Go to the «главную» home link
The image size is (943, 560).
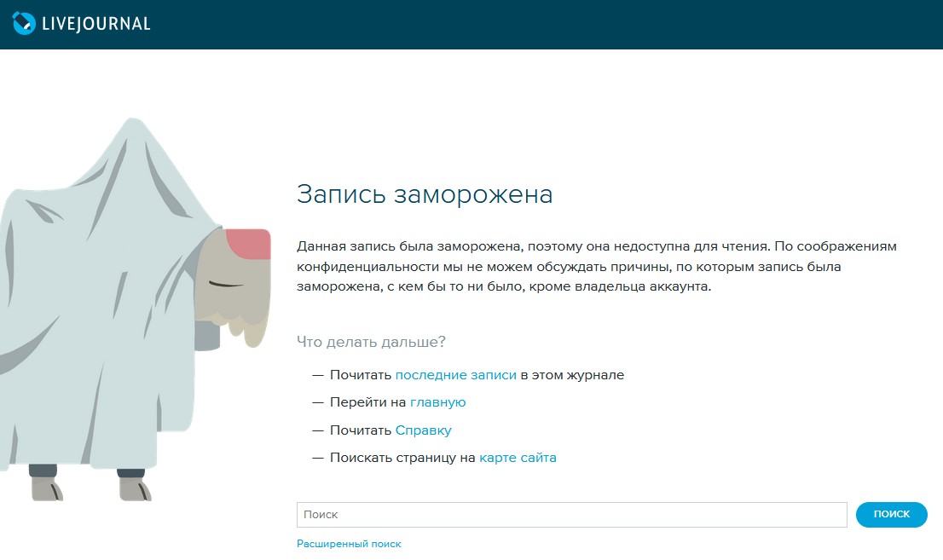[438, 401]
